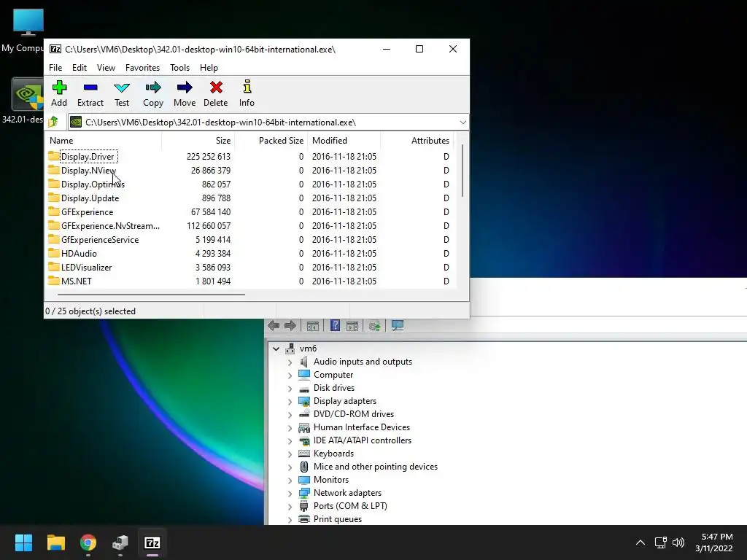Open the Windows Start menu

(23, 542)
